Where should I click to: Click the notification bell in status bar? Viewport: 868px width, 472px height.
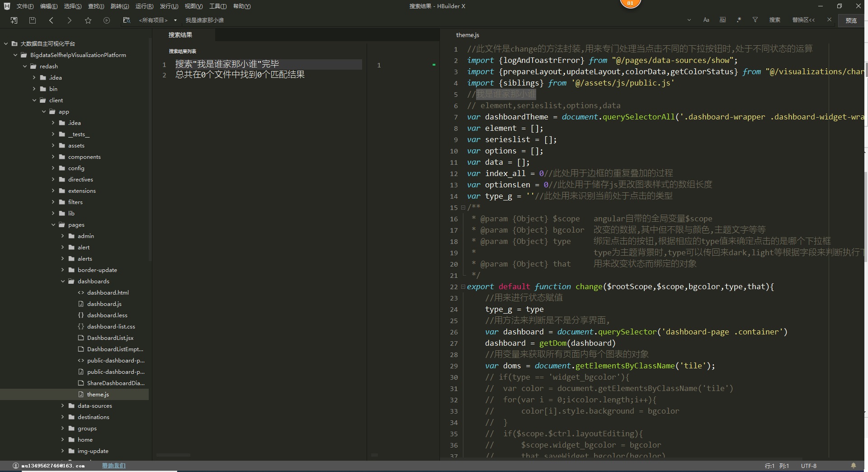coord(854,466)
